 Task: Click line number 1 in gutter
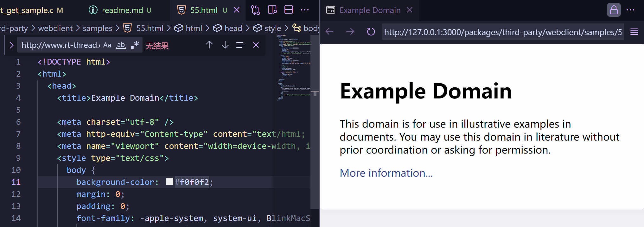[x=18, y=62]
